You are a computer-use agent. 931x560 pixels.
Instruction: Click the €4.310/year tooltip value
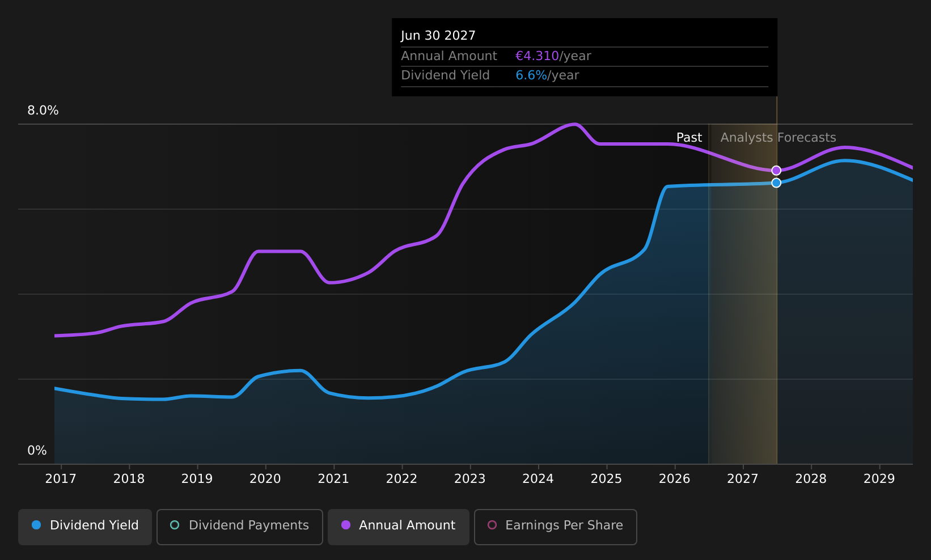(553, 56)
